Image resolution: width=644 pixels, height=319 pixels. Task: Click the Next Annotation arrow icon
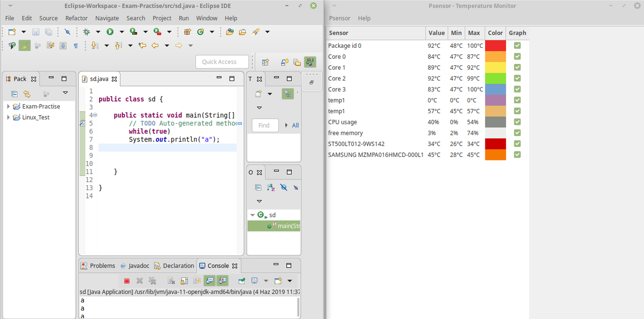point(94,45)
